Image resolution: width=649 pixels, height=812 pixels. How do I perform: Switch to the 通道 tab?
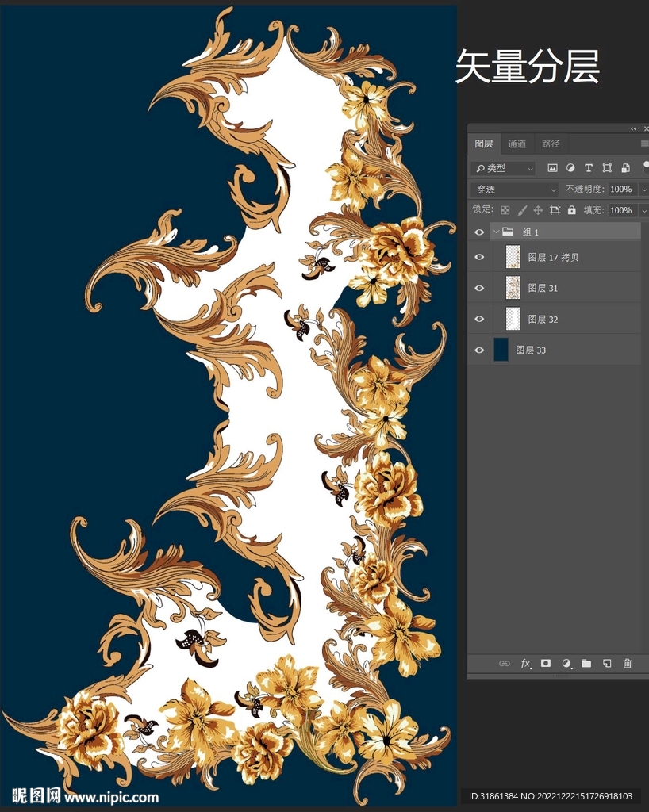(x=517, y=144)
